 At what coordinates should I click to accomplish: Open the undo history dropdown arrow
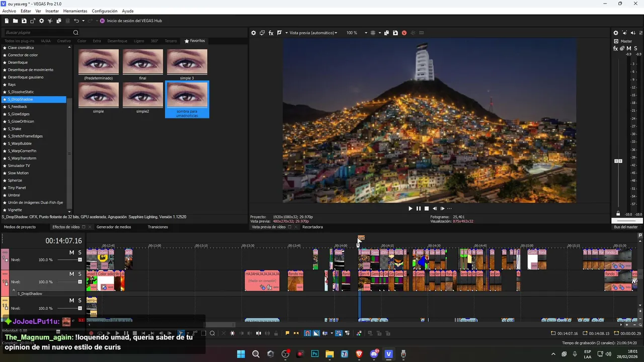click(x=83, y=21)
